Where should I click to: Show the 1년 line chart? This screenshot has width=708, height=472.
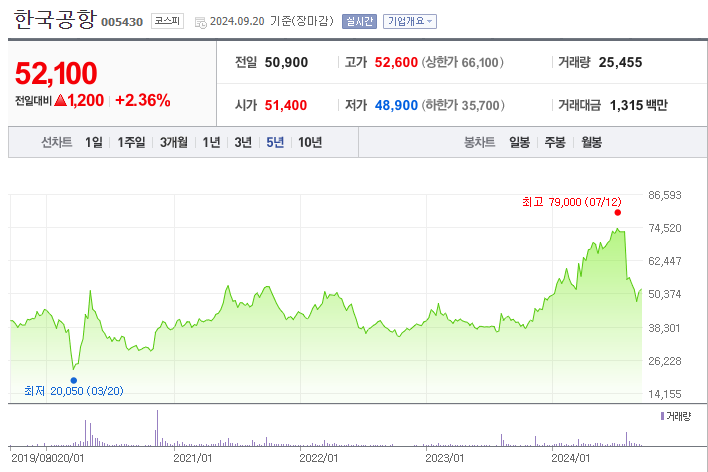point(211,142)
